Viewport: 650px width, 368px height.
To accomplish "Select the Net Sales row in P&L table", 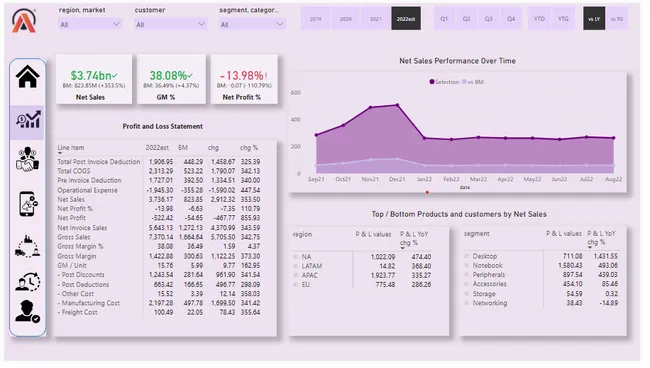I will [159, 199].
